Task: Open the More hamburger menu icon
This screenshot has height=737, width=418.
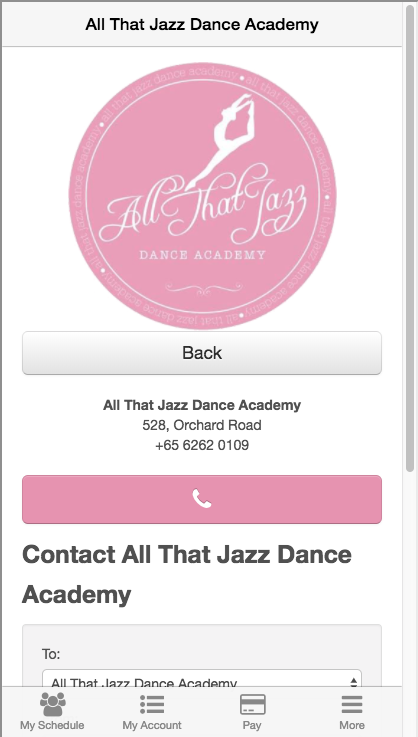Action: [x=352, y=705]
